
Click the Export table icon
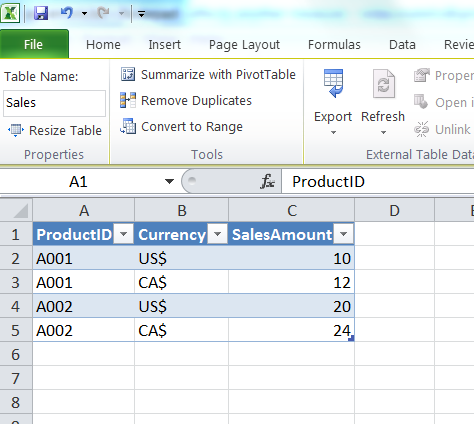(333, 83)
